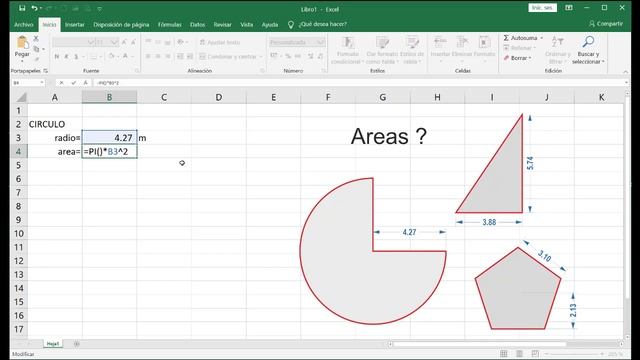Select row 4 header
Screen dimensions: 640x360
point(19,151)
